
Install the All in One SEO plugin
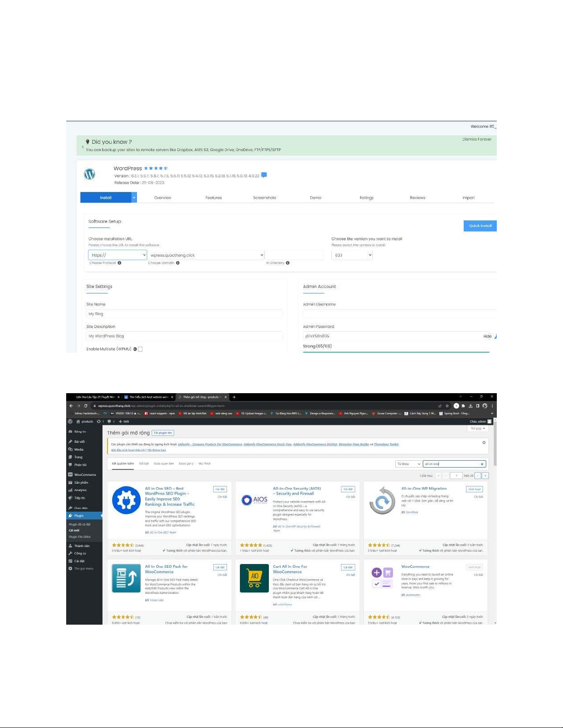[220, 489]
